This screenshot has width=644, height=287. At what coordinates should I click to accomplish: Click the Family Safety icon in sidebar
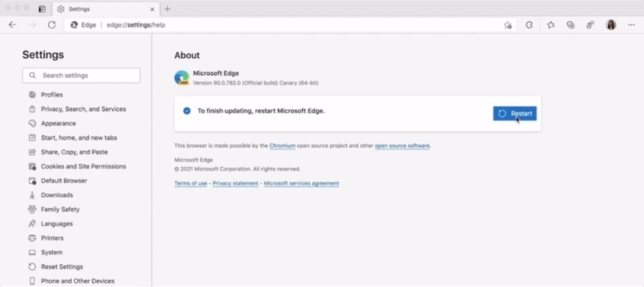point(32,209)
